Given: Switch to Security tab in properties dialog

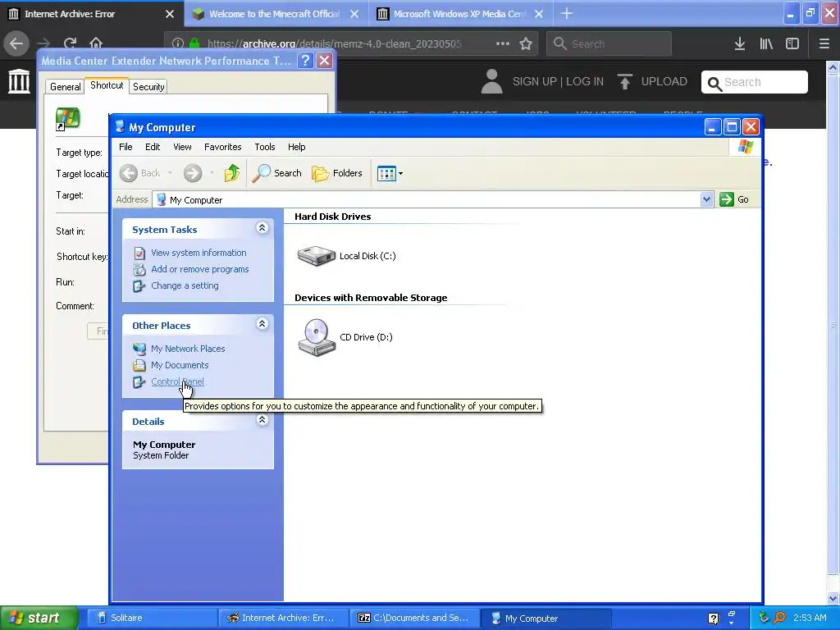Looking at the screenshot, I should tap(148, 87).
